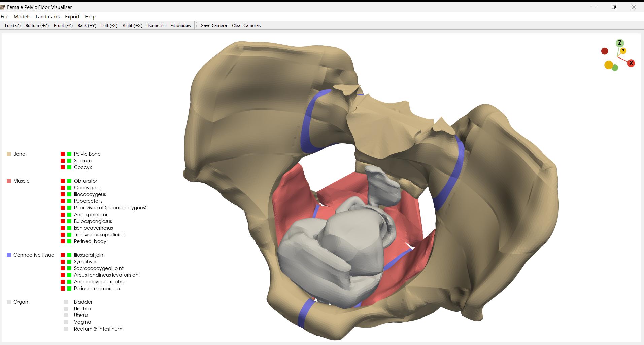Click the Fit window toolbar option
Image resolution: width=644 pixels, height=345 pixels.
(180, 26)
